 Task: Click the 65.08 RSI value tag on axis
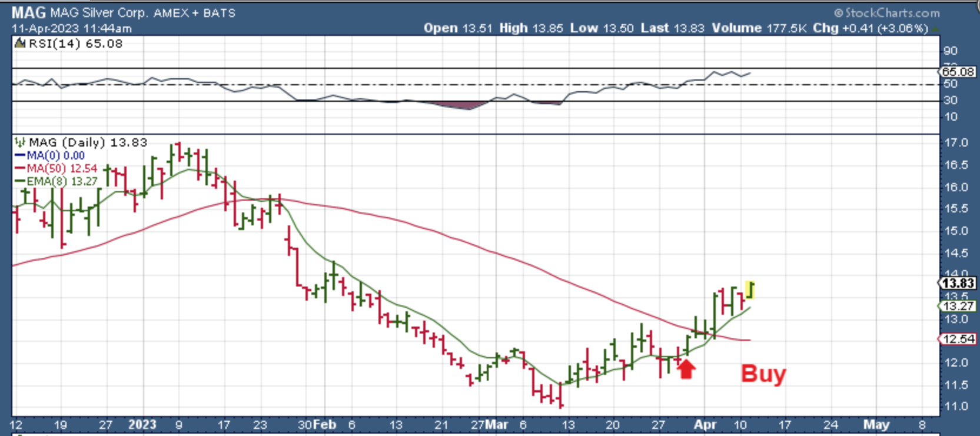coord(957,72)
